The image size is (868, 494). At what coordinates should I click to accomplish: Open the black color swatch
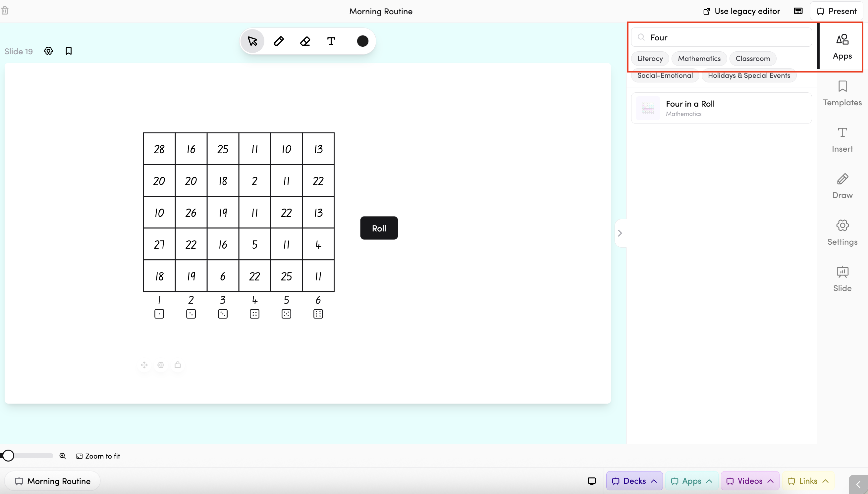coord(362,41)
